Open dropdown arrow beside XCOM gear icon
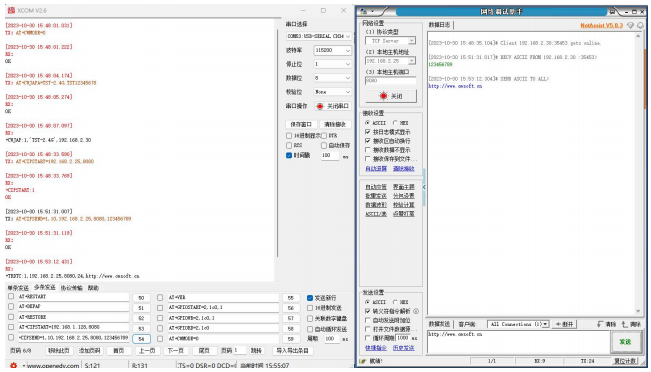The image size is (651, 372). pyautogui.click(x=23, y=366)
